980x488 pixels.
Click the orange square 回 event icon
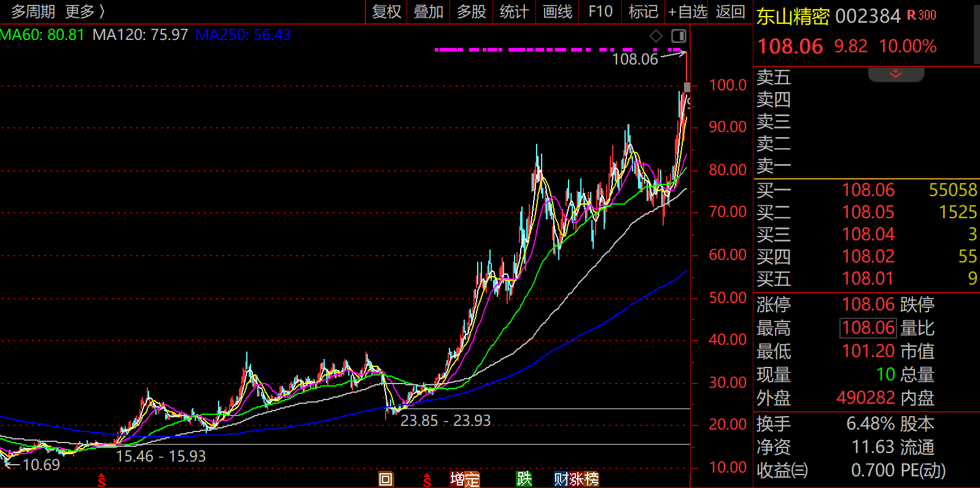pos(386,479)
